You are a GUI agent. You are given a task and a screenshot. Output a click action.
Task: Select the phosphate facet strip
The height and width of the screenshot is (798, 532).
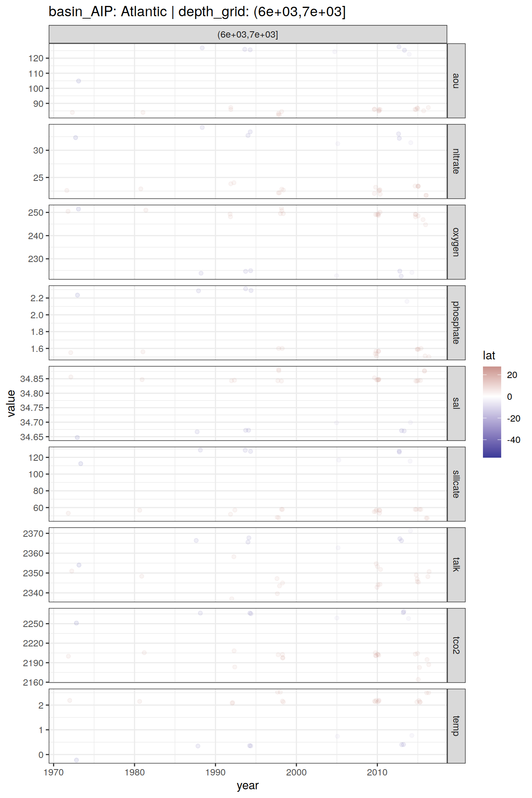pos(456,323)
